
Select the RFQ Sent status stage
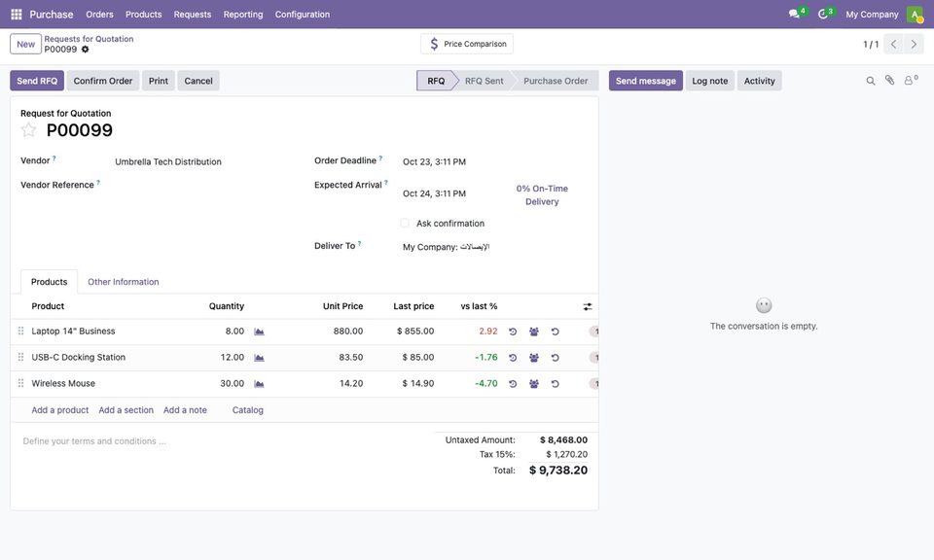(x=484, y=81)
